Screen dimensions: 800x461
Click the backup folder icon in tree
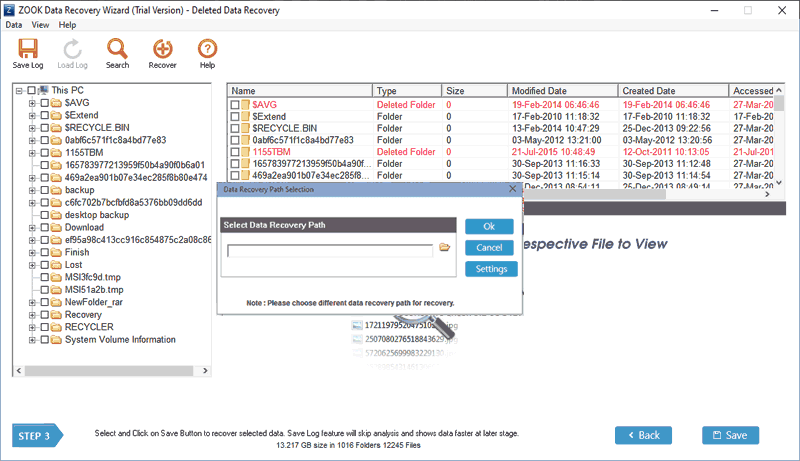[x=56, y=190]
